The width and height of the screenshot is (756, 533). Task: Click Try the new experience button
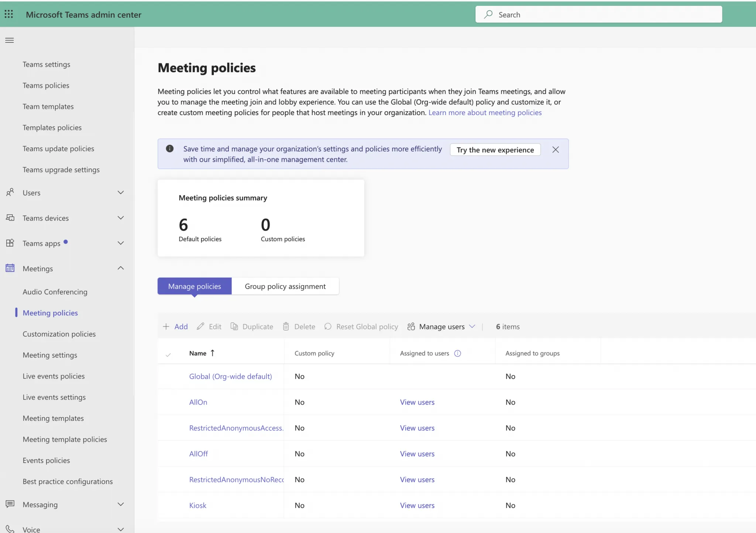(x=495, y=150)
